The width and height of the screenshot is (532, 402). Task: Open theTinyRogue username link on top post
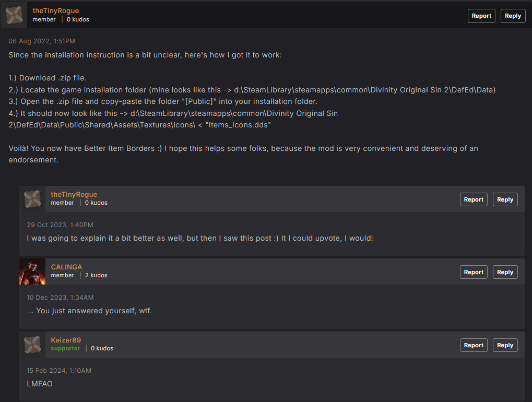coord(55,11)
